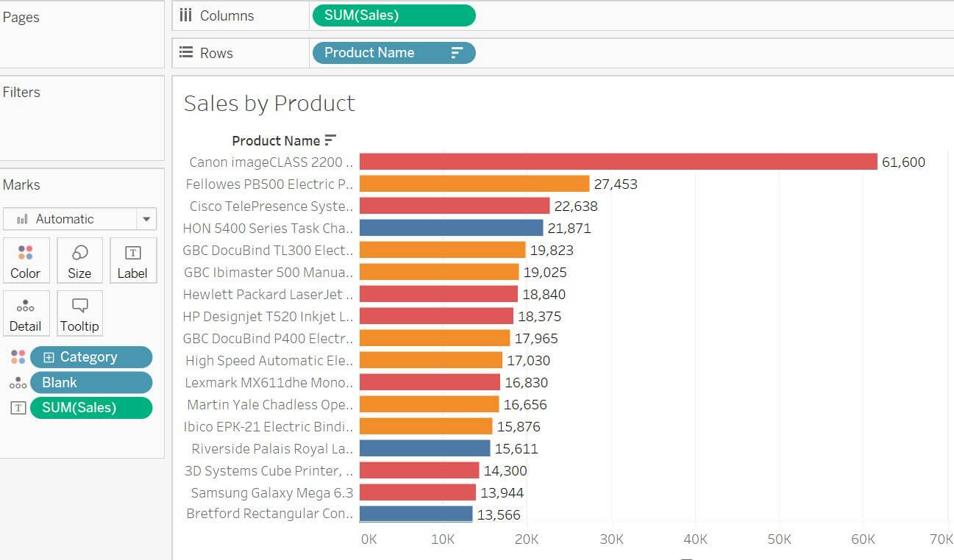The width and height of the screenshot is (954, 560).
Task: Select the High Speed Automatic Ele.. label
Action: [269, 361]
